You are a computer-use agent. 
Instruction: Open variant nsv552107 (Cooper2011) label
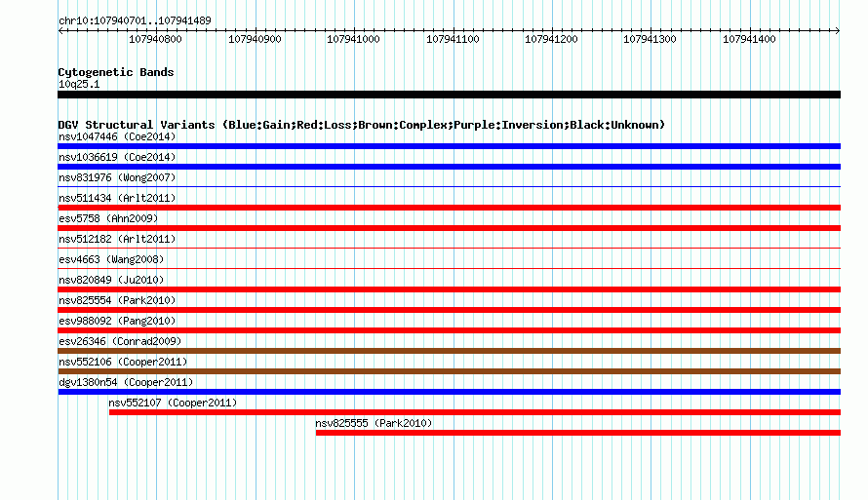pyautogui.click(x=173, y=403)
